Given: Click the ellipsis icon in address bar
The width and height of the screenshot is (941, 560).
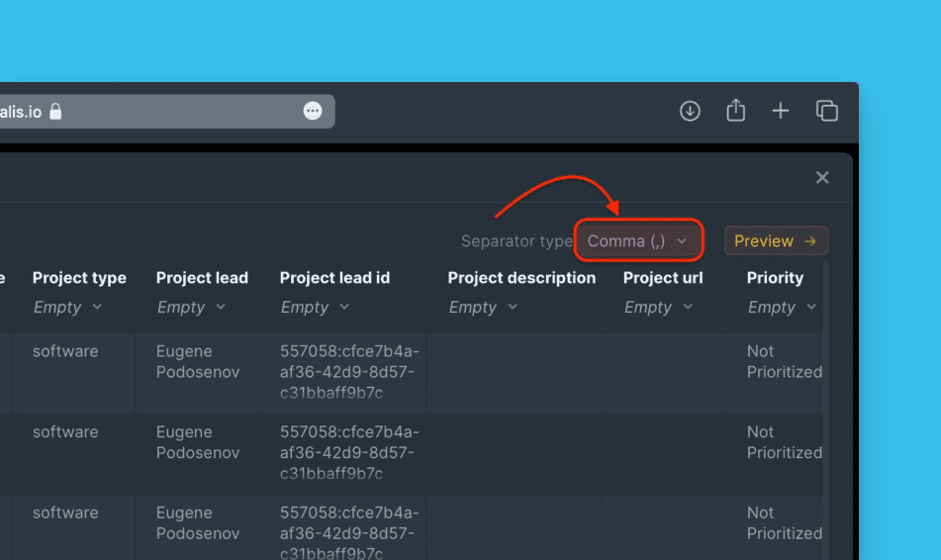Looking at the screenshot, I should (x=313, y=111).
